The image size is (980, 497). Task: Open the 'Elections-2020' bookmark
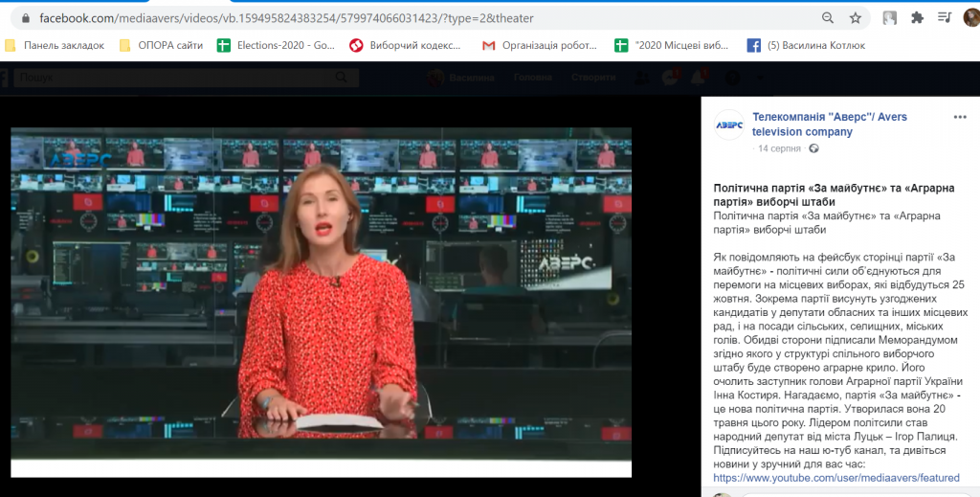pos(276,45)
